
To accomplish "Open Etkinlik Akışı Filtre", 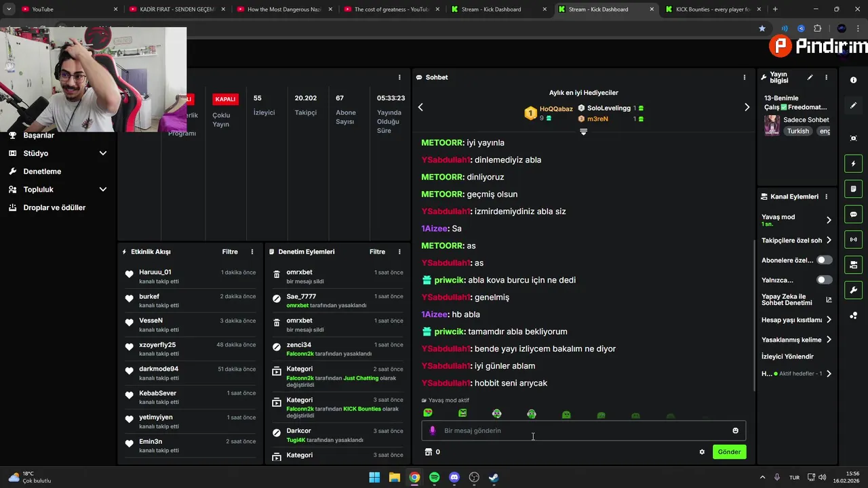I will (x=230, y=251).
